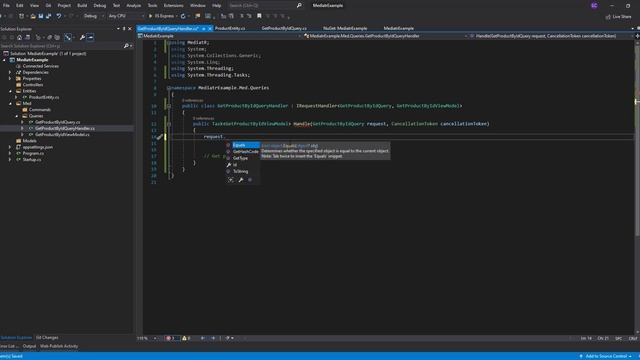Image resolution: width=640 pixels, height=360 pixels.
Task: Switch to the GetProductByIdQuery.cs editor tab
Action: pyautogui.click(x=284, y=29)
